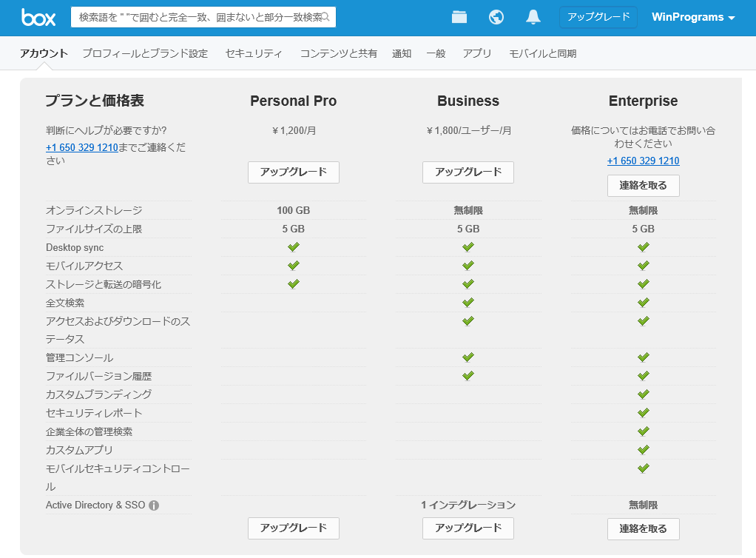Select the アカウント tab
The height and width of the screenshot is (558, 756).
pos(44,53)
